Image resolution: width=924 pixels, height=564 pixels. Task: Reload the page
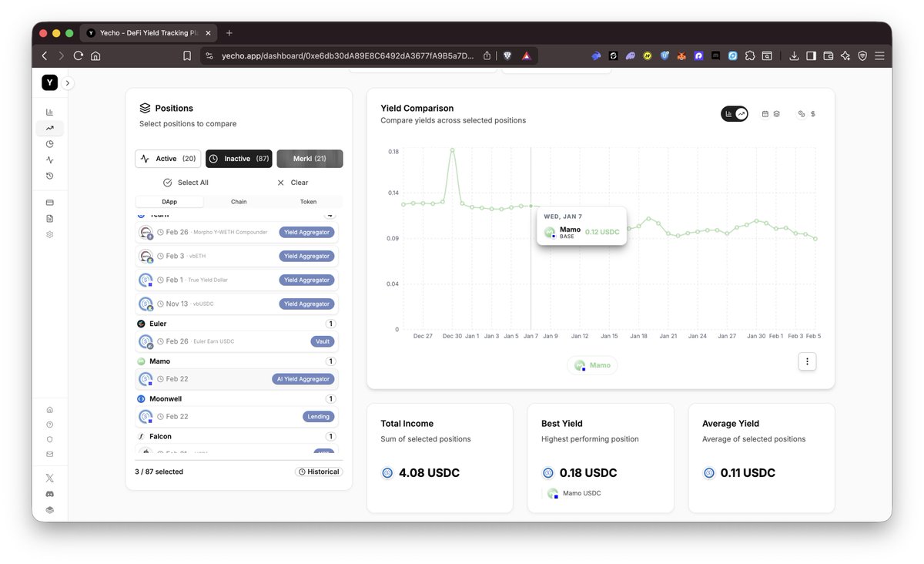tap(78, 55)
